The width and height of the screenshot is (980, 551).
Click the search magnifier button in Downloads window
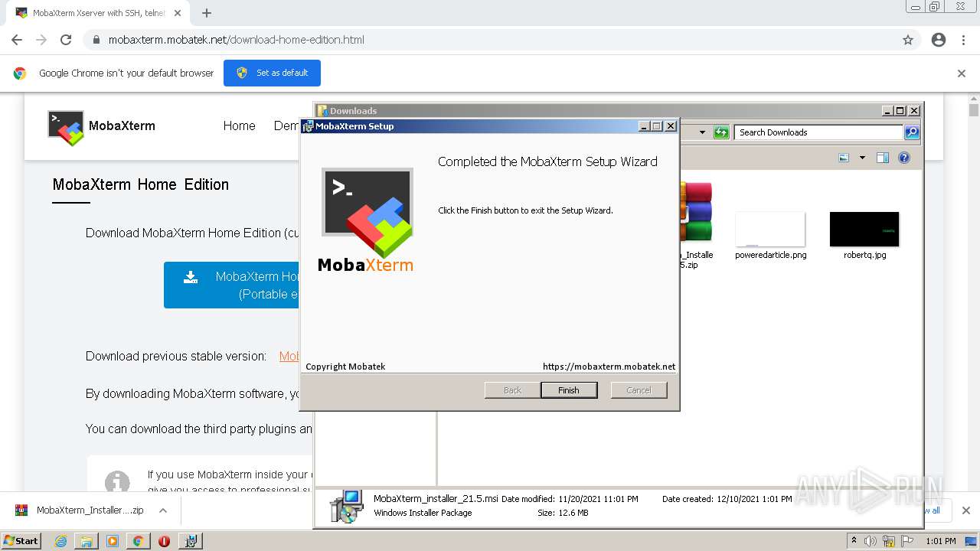(x=911, y=132)
